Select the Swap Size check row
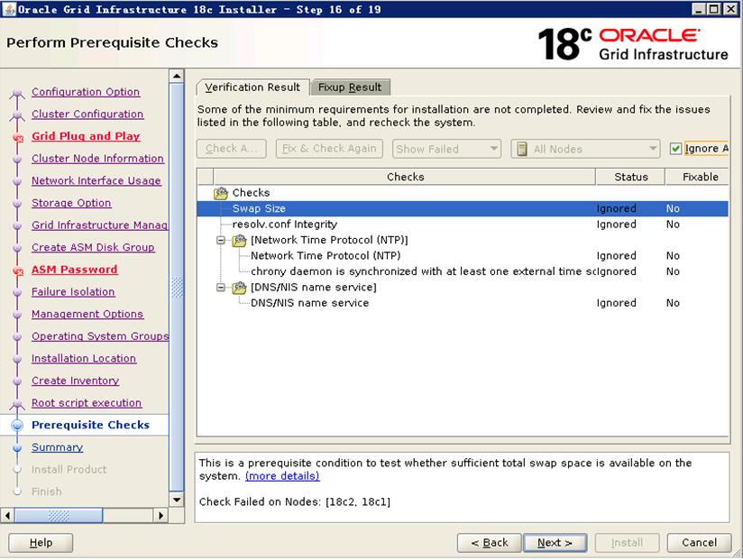Screen dimensions: 743x560 click(x=463, y=208)
